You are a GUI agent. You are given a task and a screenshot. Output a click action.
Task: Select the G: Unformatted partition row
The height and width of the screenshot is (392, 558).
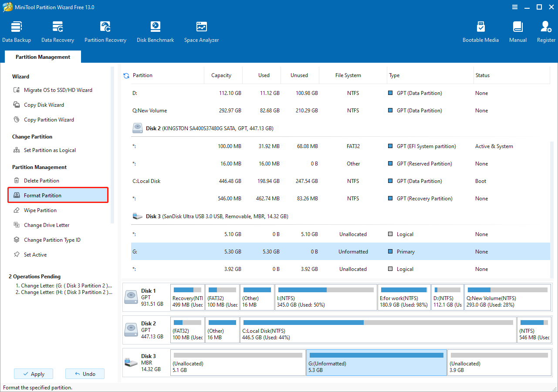[340, 252]
